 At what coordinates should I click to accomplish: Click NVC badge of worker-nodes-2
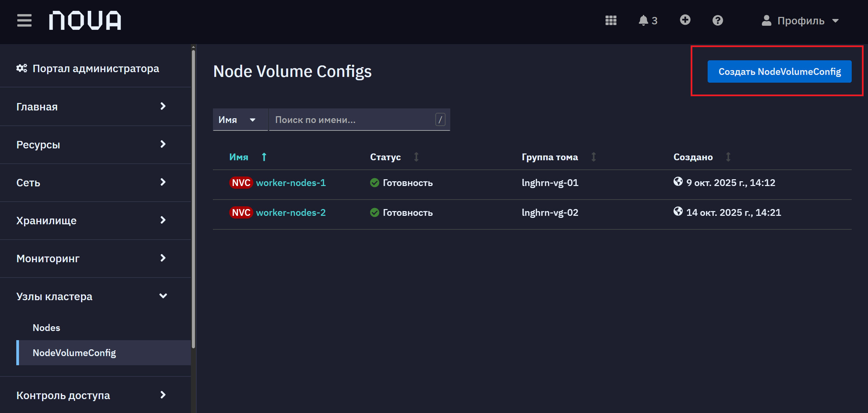click(241, 213)
